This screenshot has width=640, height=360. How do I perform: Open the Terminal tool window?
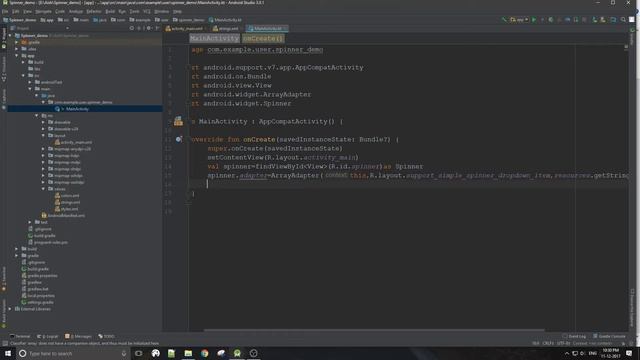[20, 336]
